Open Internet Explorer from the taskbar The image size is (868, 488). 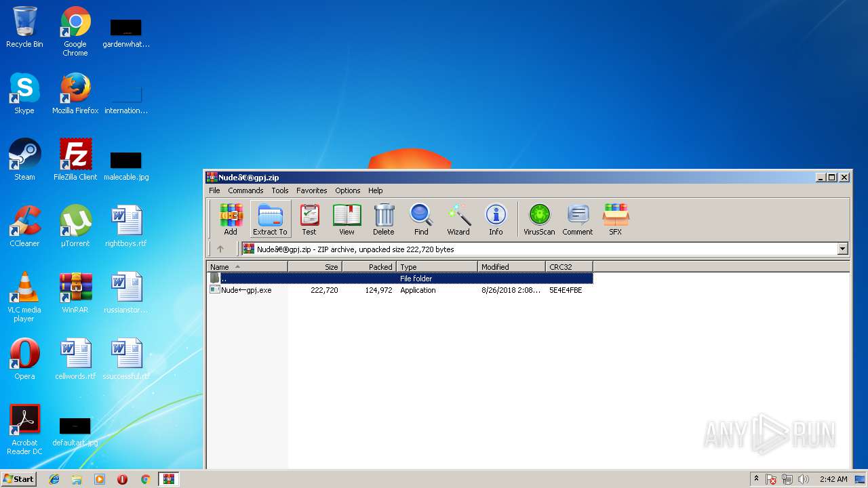54,479
